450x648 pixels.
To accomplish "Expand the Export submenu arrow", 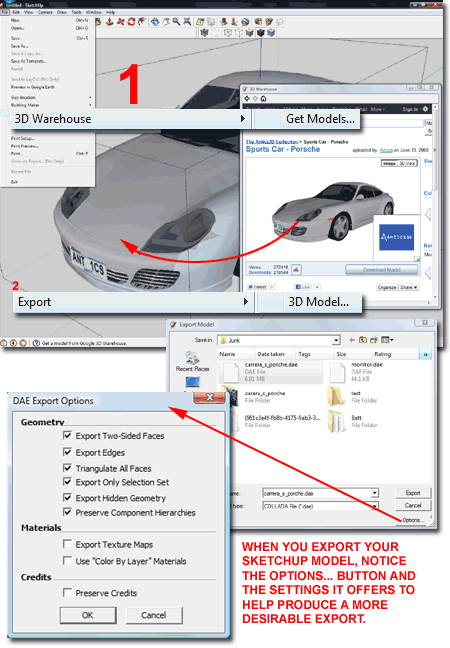I will 246,302.
